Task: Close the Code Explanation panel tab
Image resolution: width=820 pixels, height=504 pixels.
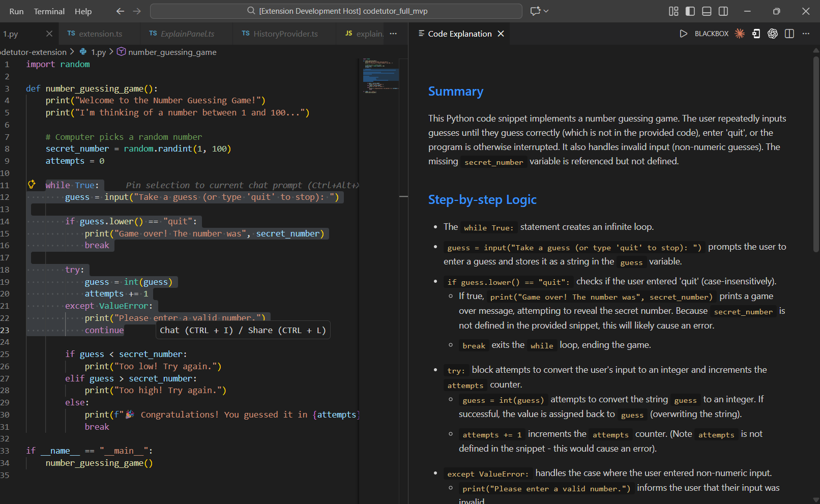Action: 501,34
